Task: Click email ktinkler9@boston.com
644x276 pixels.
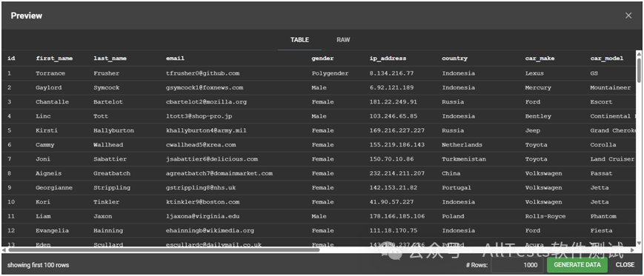Action: click(x=202, y=202)
